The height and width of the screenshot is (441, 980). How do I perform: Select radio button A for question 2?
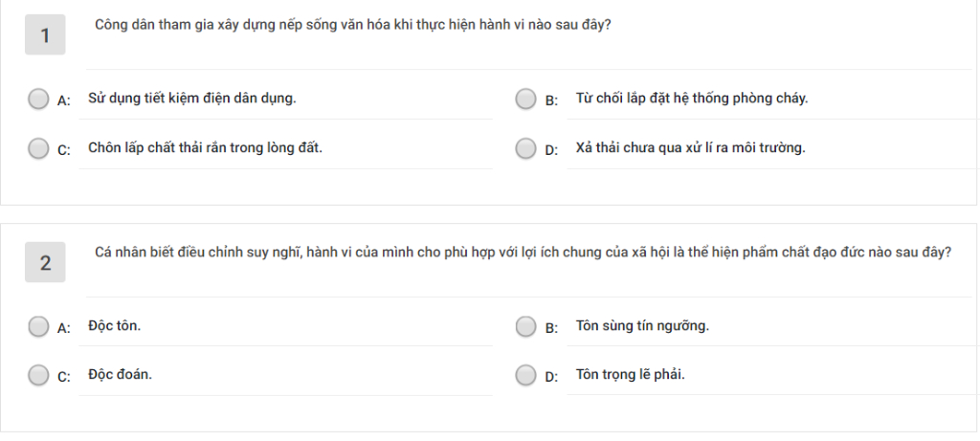pyautogui.click(x=38, y=326)
